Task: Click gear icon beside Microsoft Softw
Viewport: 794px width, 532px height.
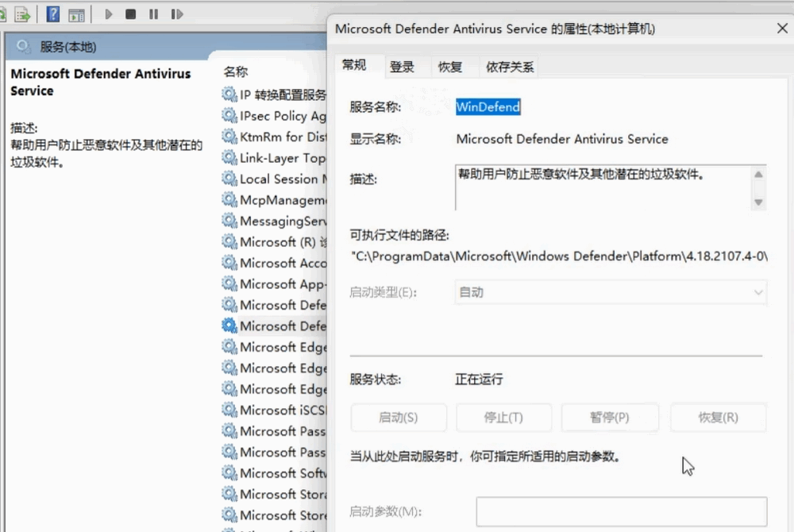Action: (x=229, y=472)
